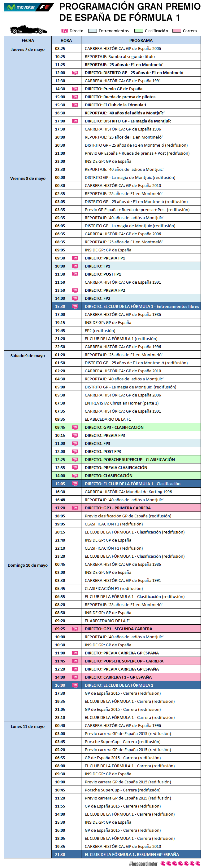Click the Directo legend label
This screenshot has height=868, width=204.
click(x=76, y=31)
